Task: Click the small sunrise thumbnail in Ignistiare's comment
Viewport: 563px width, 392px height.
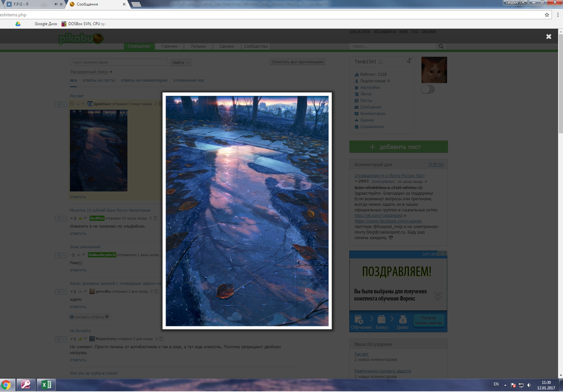Action: (x=99, y=150)
